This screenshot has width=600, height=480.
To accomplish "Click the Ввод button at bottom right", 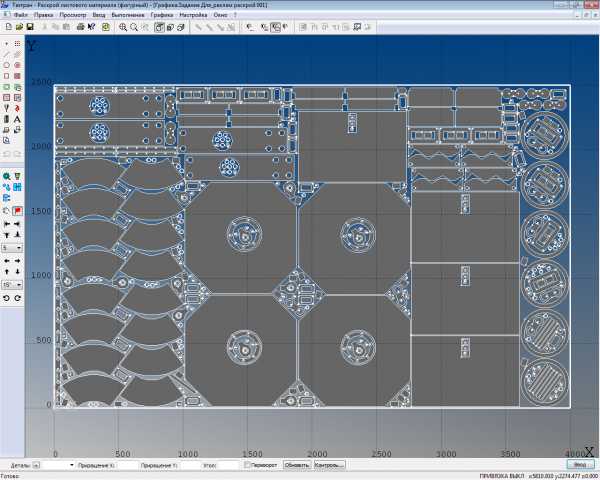I will [x=580, y=465].
